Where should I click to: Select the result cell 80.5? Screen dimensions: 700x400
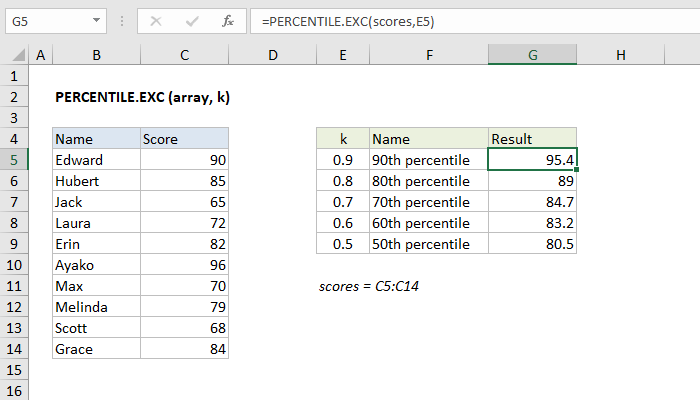click(533, 244)
